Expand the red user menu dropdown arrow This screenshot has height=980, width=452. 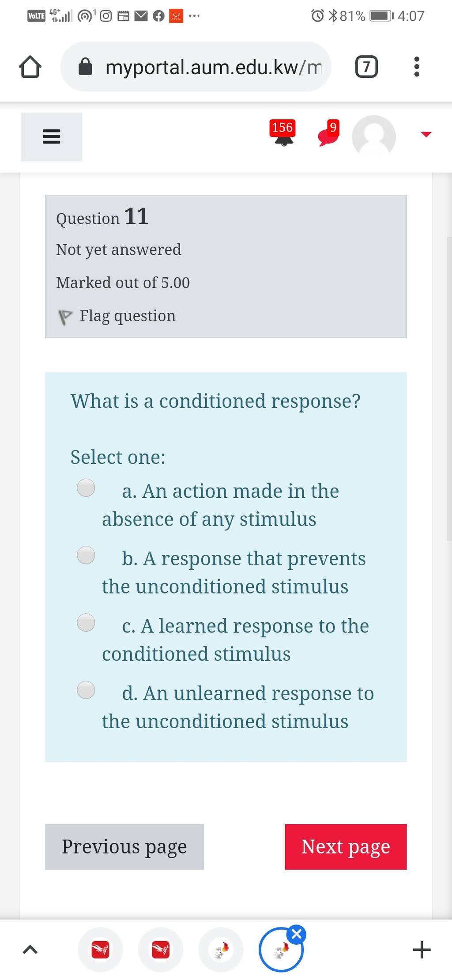[x=426, y=134]
